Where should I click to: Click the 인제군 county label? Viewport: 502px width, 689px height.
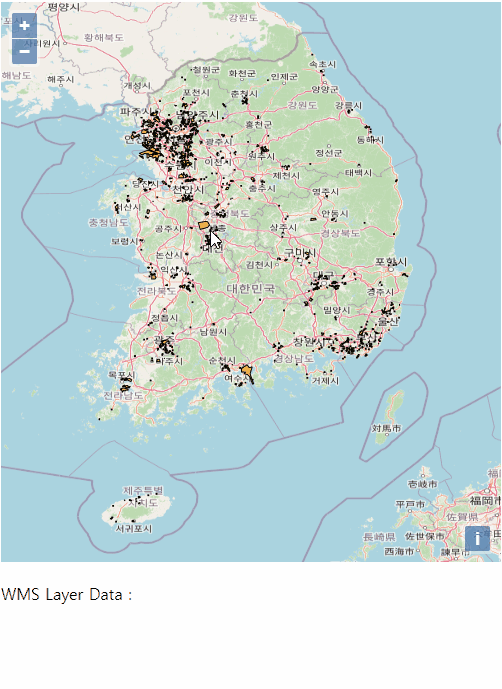(x=284, y=77)
